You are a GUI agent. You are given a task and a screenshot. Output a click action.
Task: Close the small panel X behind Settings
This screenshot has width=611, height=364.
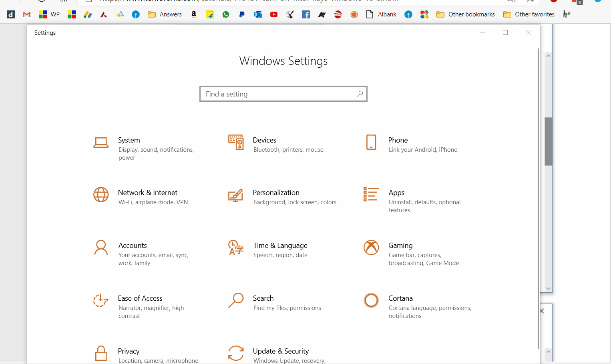click(x=542, y=311)
